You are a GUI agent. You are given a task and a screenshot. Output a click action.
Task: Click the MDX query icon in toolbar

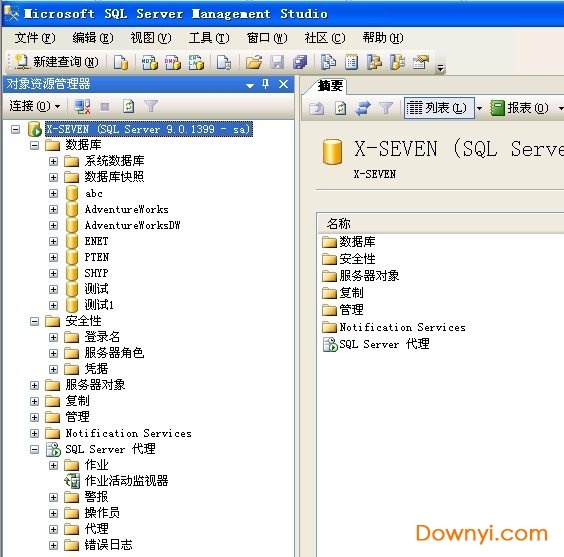coord(150,62)
